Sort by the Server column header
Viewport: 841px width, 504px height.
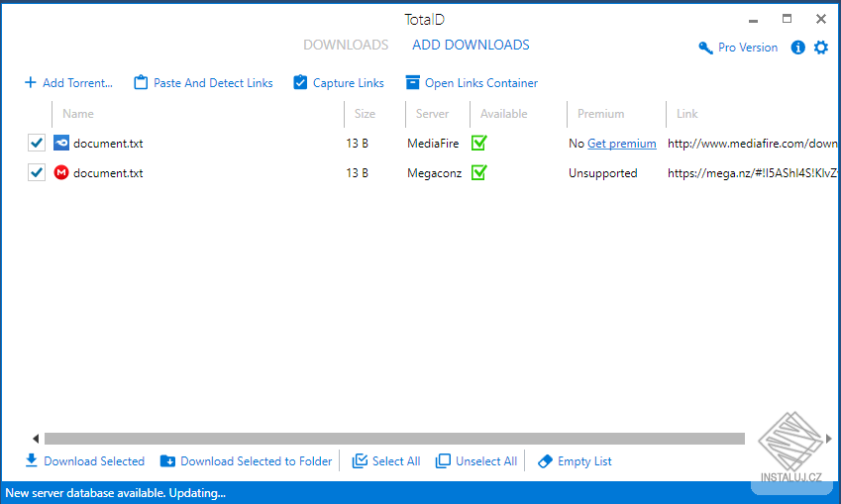tap(432, 114)
